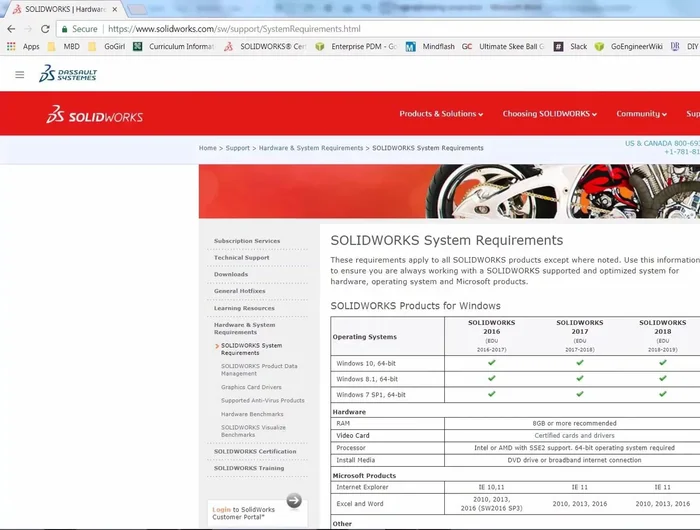Open General Hotfixes in sidebar
This screenshot has height=530, width=700.
tap(240, 291)
